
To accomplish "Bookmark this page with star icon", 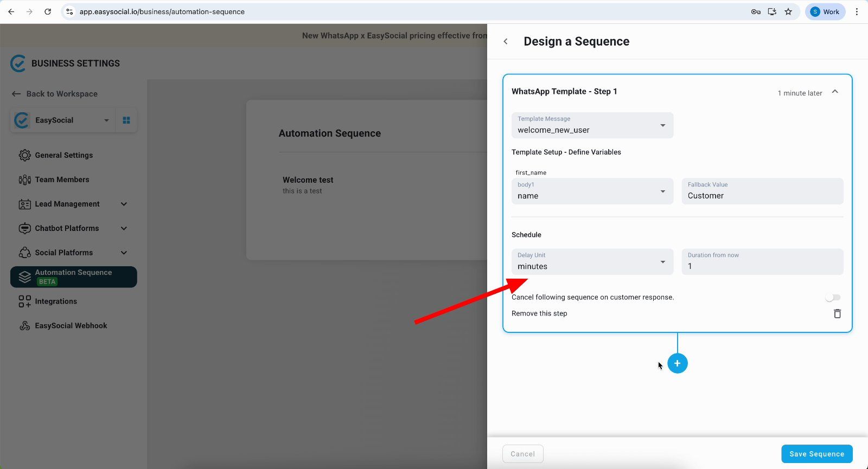I will point(788,11).
